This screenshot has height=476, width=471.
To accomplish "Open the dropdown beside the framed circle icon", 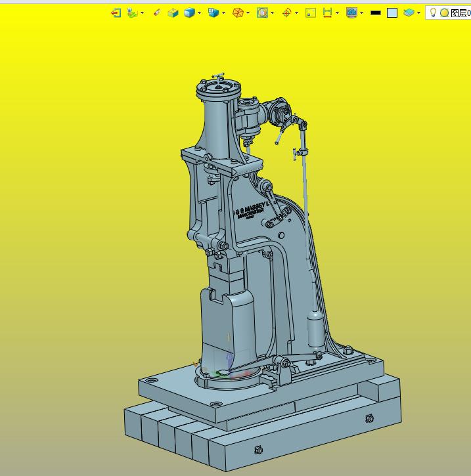I will click(272, 13).
